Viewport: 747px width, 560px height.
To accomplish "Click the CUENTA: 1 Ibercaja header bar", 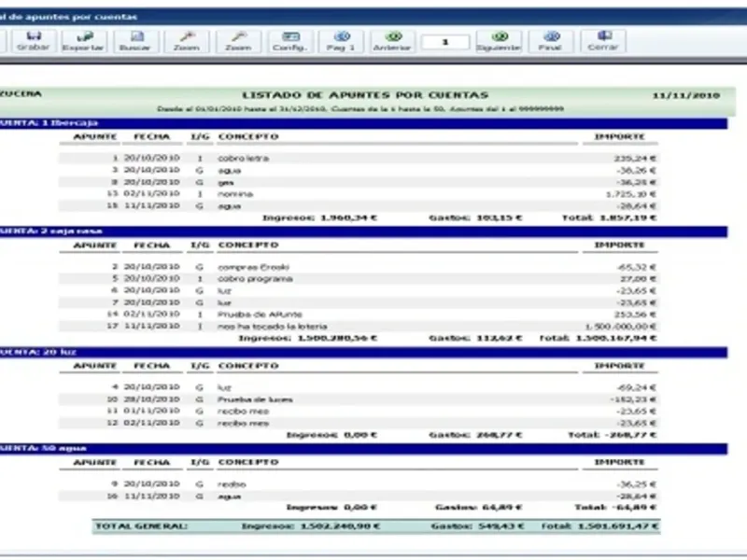I will pos(363,123).
